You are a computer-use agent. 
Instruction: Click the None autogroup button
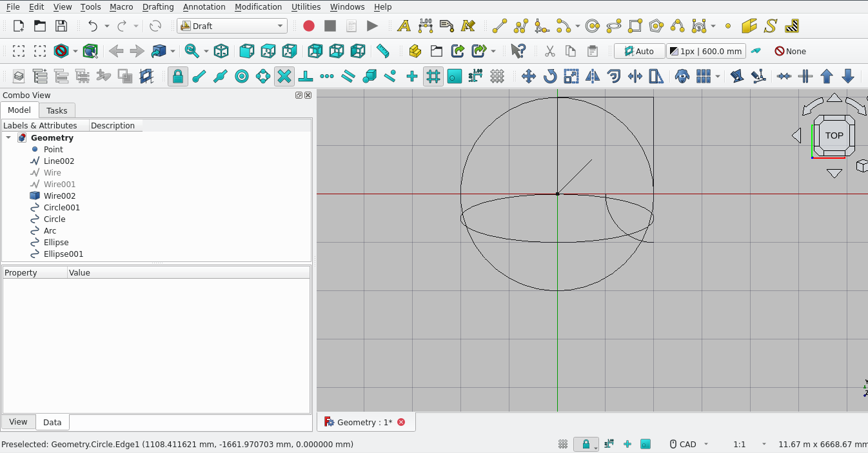coord(790,51)
